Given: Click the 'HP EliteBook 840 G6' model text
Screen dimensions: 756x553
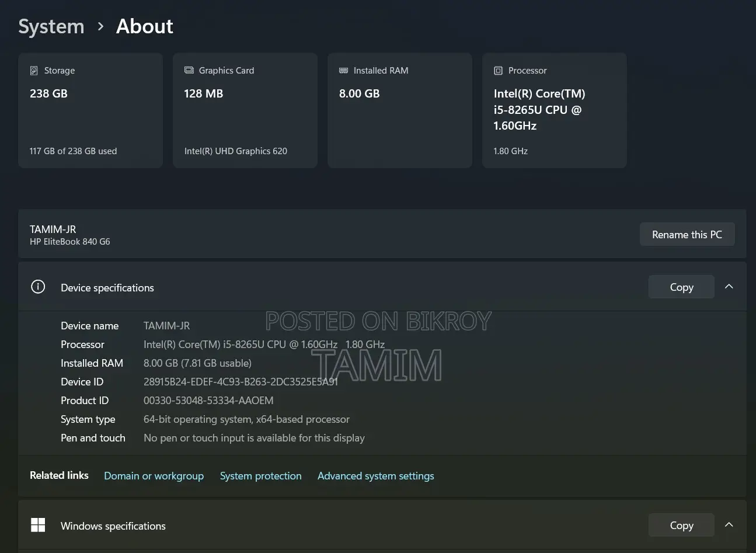Looking at the screenshot, I should point(70,242).
